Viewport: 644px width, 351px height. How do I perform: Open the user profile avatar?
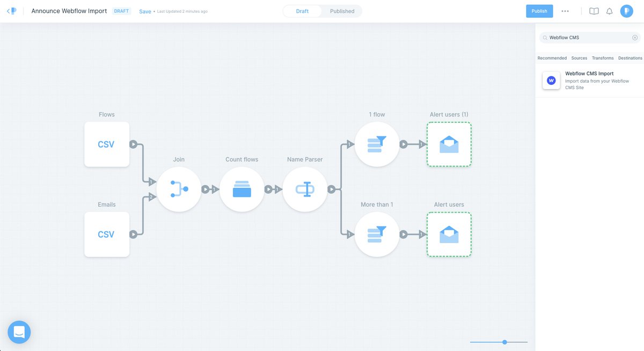coord(627,11)
